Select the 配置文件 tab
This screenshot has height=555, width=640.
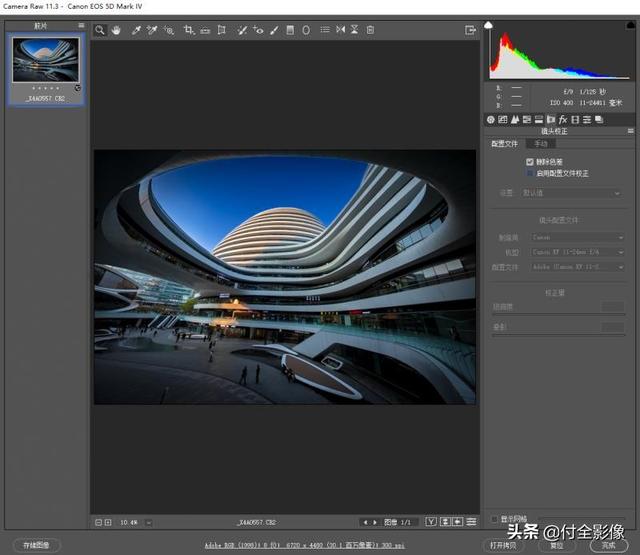point(505,144)
